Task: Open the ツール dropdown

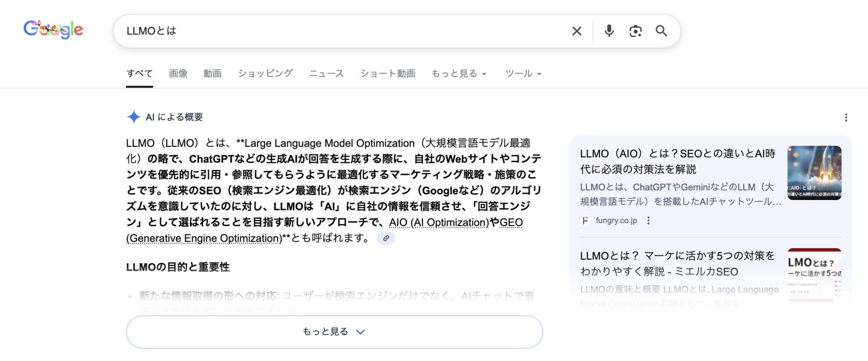Action: [523, 73]
